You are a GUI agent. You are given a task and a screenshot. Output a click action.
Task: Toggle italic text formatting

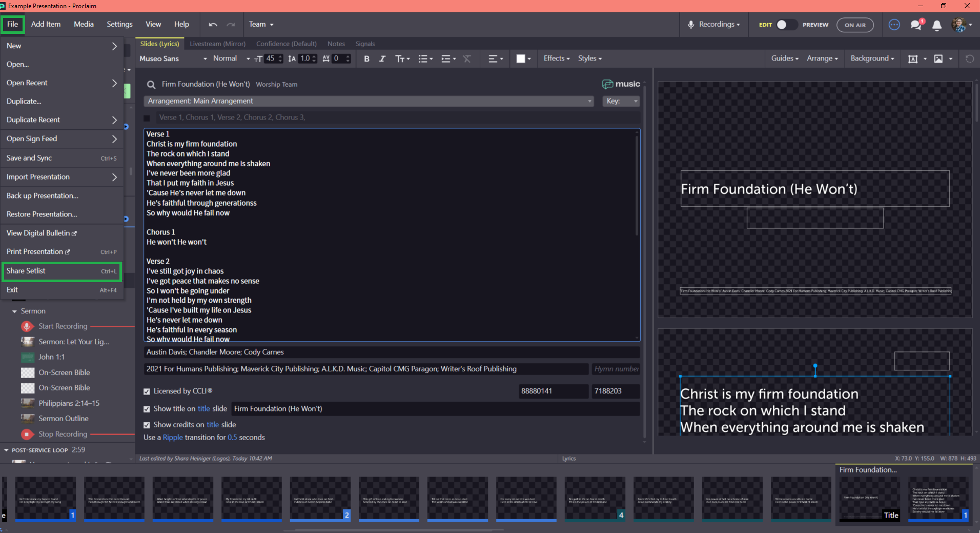point(382,58)
